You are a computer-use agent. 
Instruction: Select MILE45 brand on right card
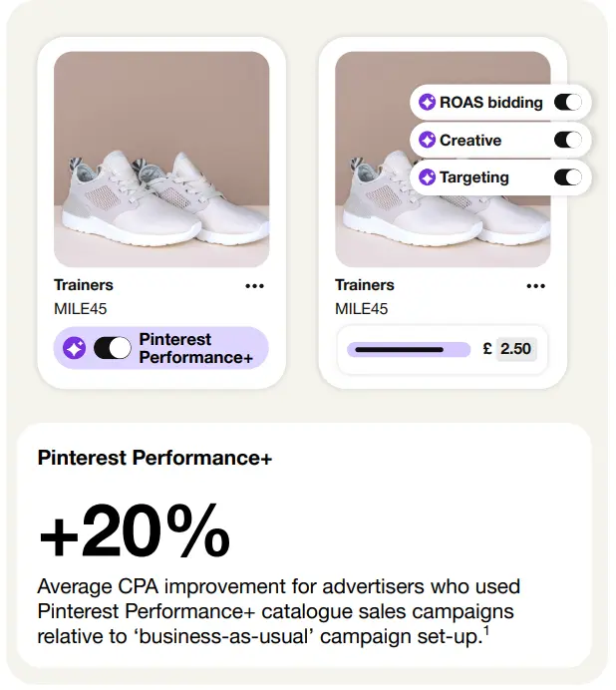click(361, 309)
